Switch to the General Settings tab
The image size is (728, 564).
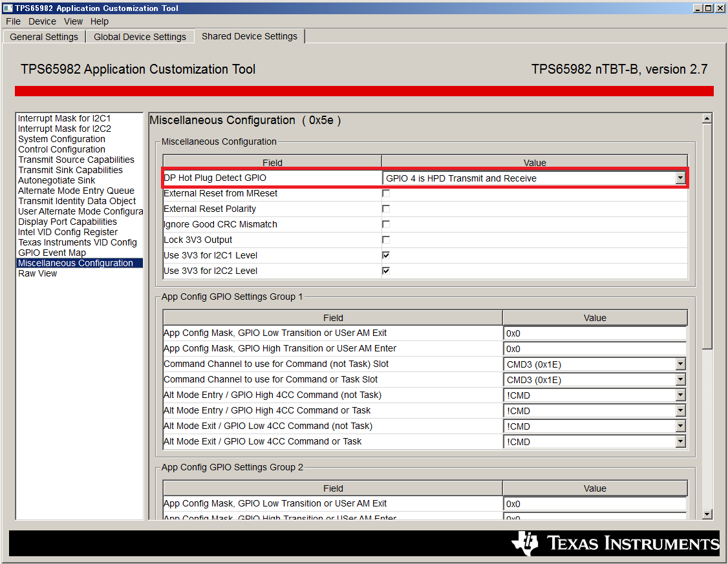[x=44, y=37]
